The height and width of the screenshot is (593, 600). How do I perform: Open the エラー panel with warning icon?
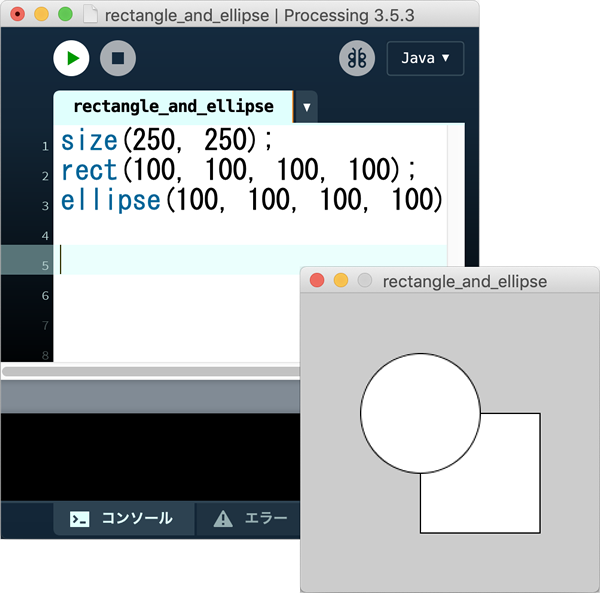[x=250, y=518]
